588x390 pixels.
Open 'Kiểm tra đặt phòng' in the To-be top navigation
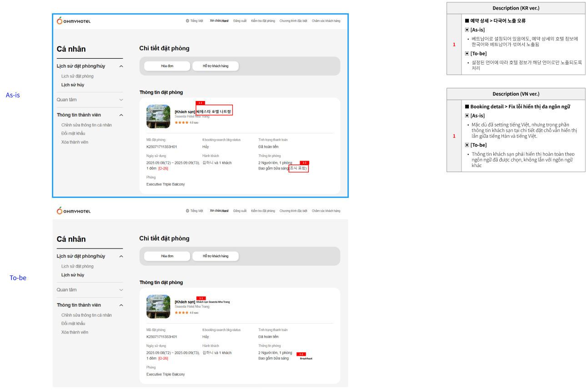click(x=263, y=211)
